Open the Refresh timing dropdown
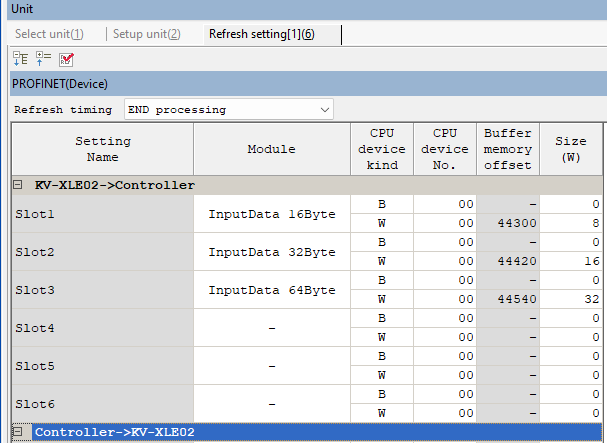The height and width of the screenshot is (443, 607). pyautogui.click(x=229, y=110)
